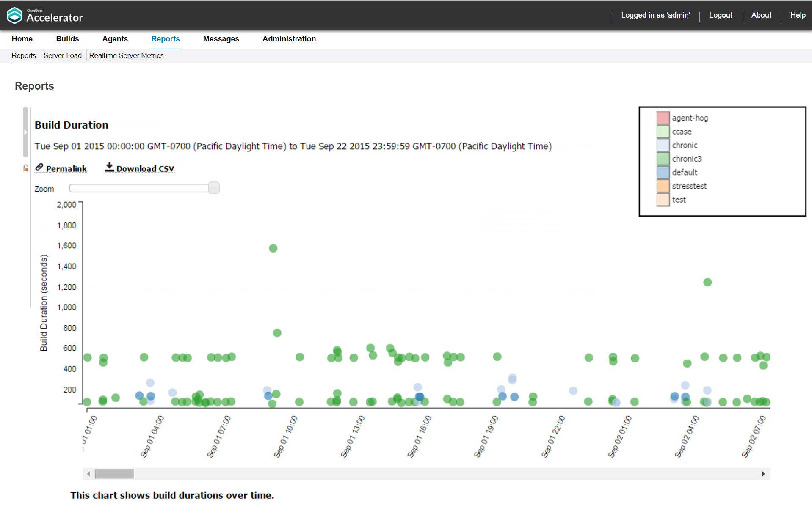812x519 pixels.
Task: Click the stresstest legend label
Action: [x=689, y=186]
